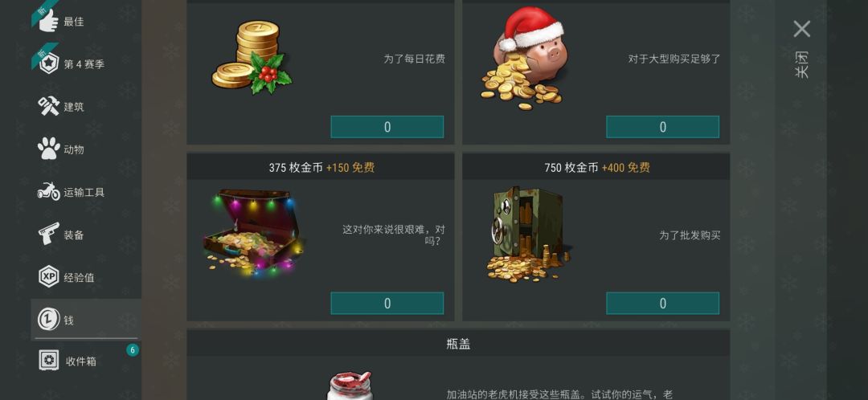Screen dimensions: 868x400
Task: Tap the coin stack with holly image
Action: pos(252,57)
